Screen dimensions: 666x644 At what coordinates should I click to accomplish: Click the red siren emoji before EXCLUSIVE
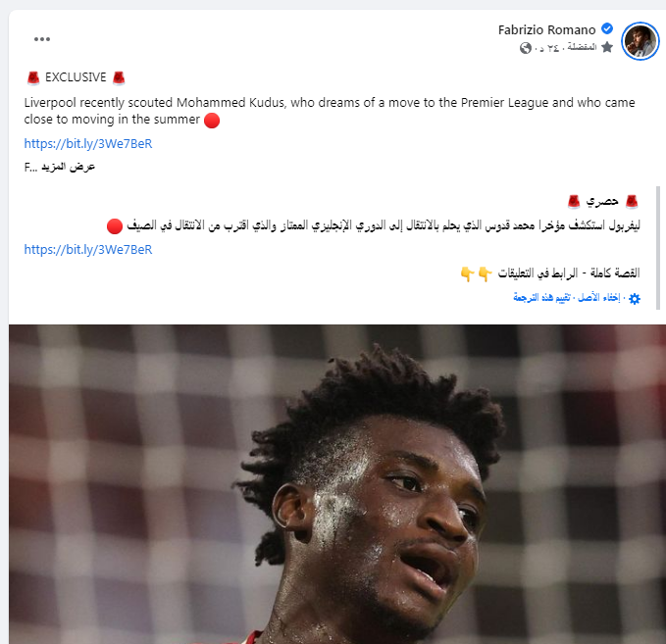[x=33, y=78]
